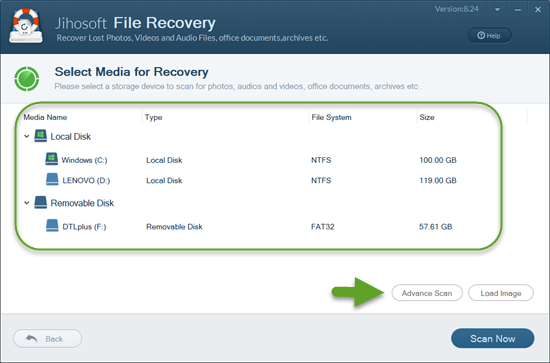Close the File Recovery window
Screen dimensions: 550x363
[538, 10]
